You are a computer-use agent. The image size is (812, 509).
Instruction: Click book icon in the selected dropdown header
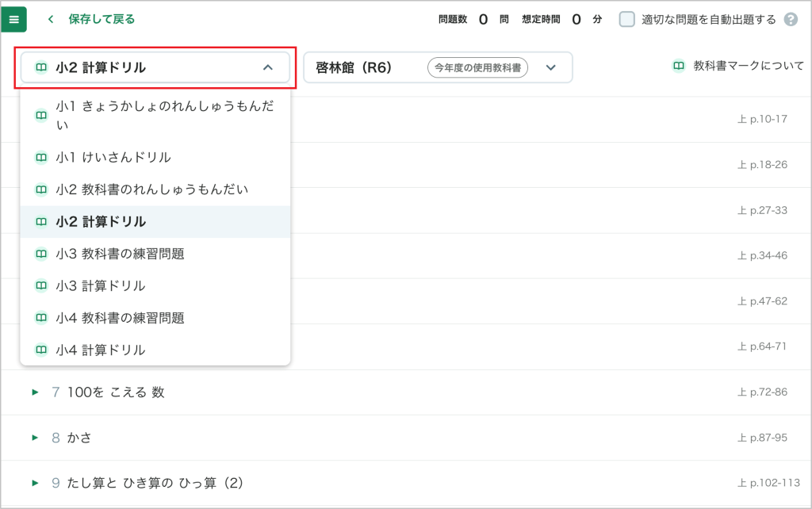click(41, 67)
